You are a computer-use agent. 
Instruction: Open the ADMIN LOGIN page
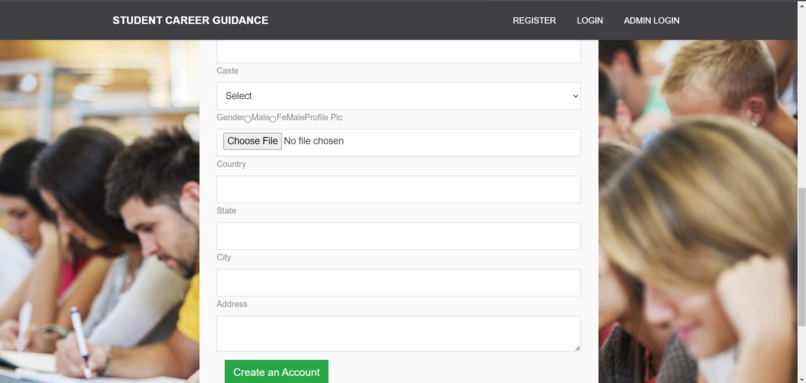click(651, 21)
